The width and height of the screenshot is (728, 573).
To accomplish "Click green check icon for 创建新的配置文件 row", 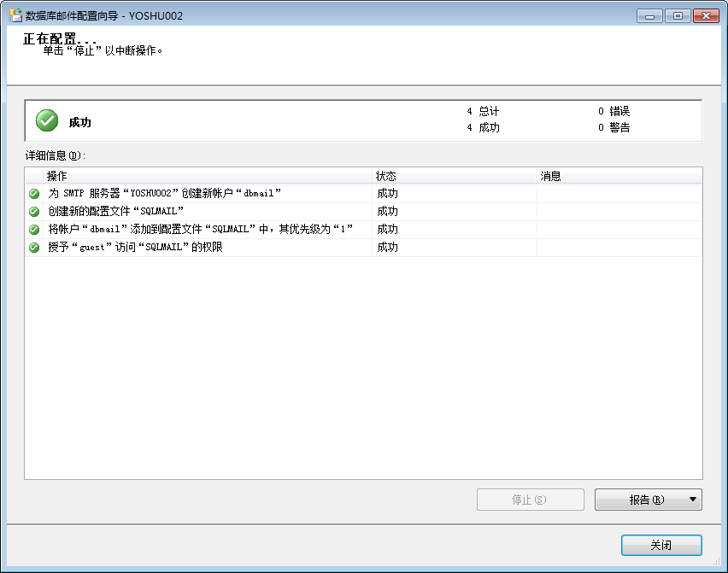I will click(34, 212).
